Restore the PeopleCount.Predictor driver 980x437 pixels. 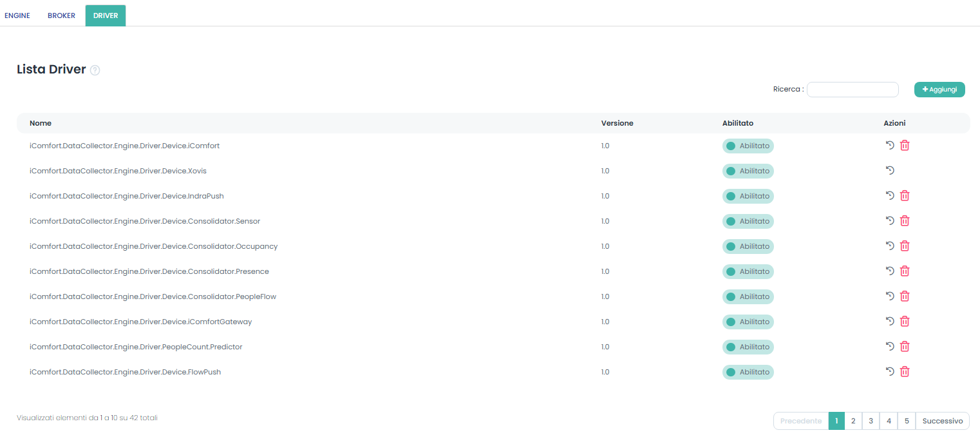pyautogui.click(x=890, y=347)
